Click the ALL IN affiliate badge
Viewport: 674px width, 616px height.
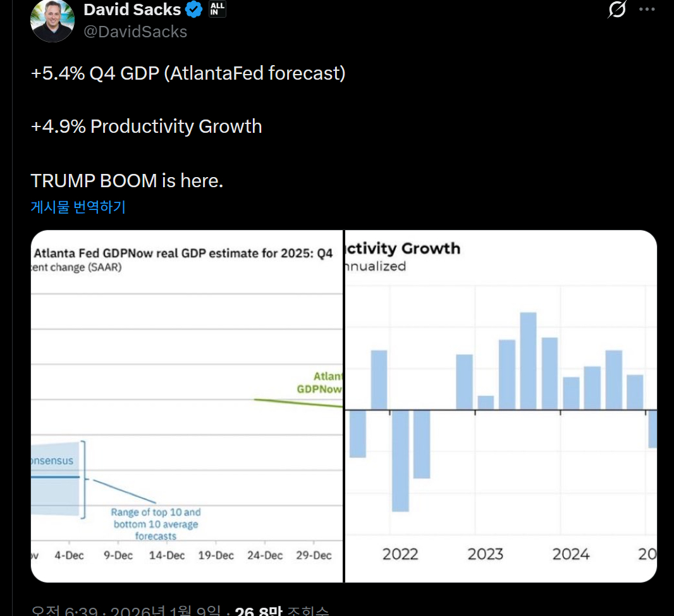point(217,9)
